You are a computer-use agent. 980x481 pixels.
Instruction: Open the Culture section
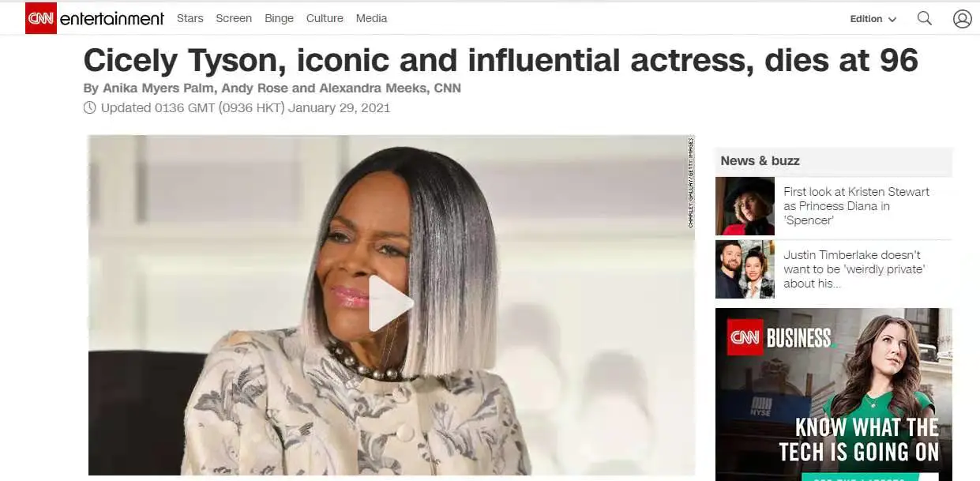point(325,18)
